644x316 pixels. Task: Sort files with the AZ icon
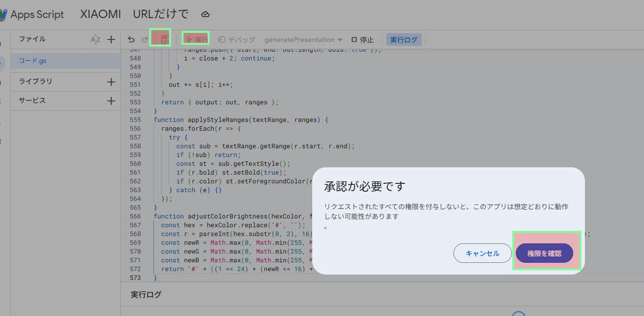point(96,39)
